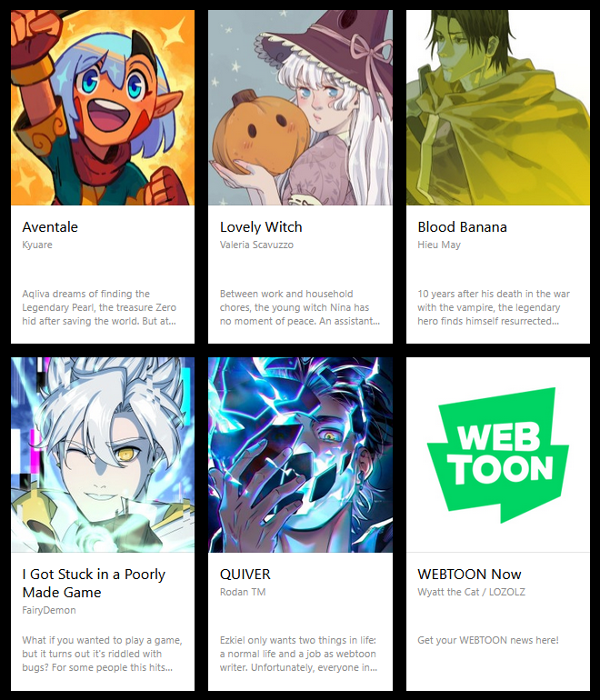Open the Lovely Witch cover image
600x700 pixels.
click(x=300, y=107)
